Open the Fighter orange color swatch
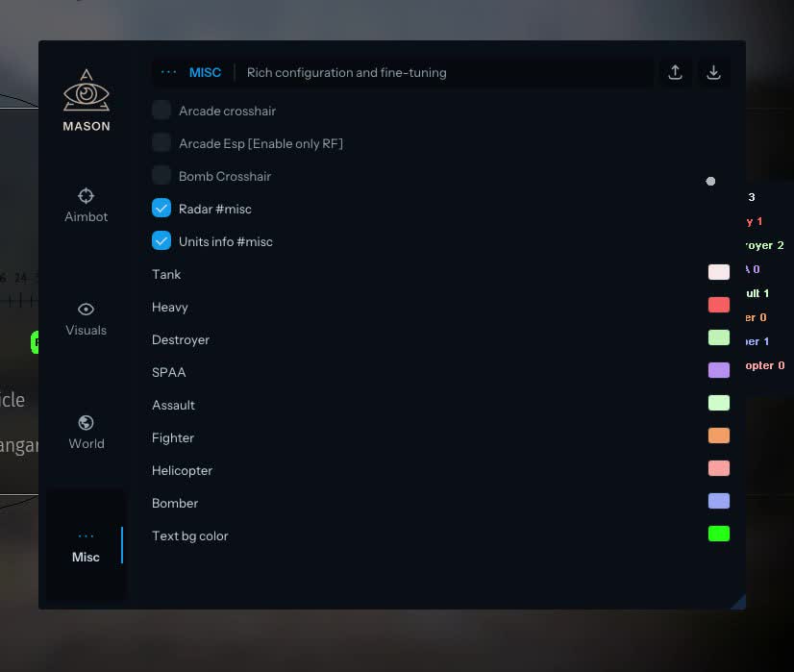The width and height of the screenshot is (794, 672). pyautogui.click(x=718, y=436)
